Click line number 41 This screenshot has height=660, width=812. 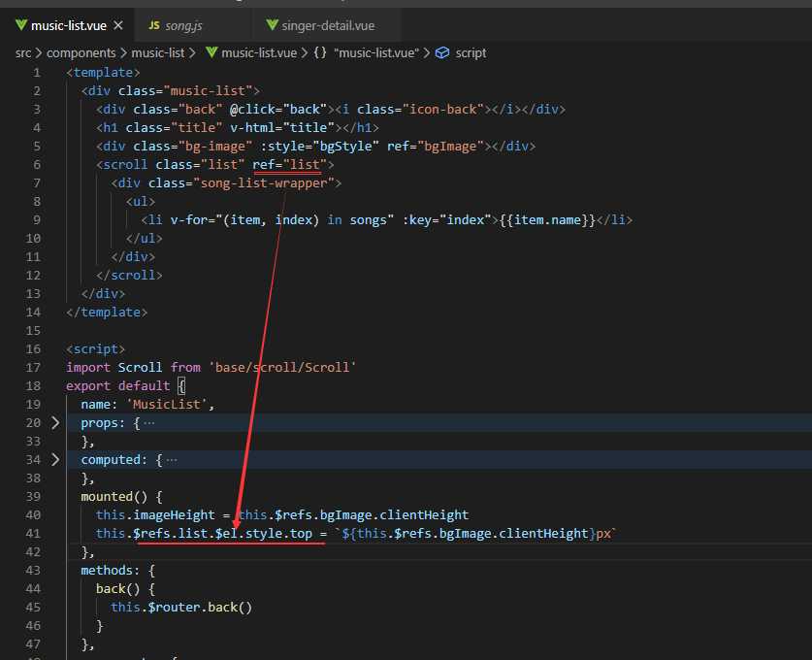(33, 533)
